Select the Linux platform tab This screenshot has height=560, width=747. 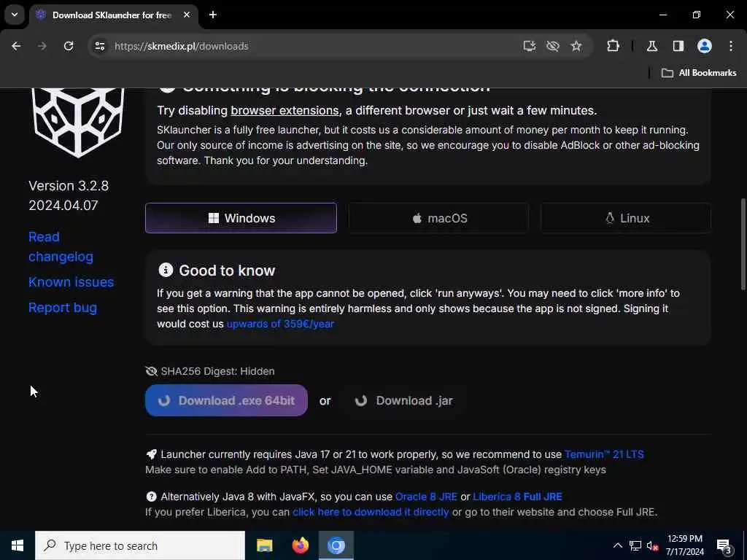click(626, 218)
